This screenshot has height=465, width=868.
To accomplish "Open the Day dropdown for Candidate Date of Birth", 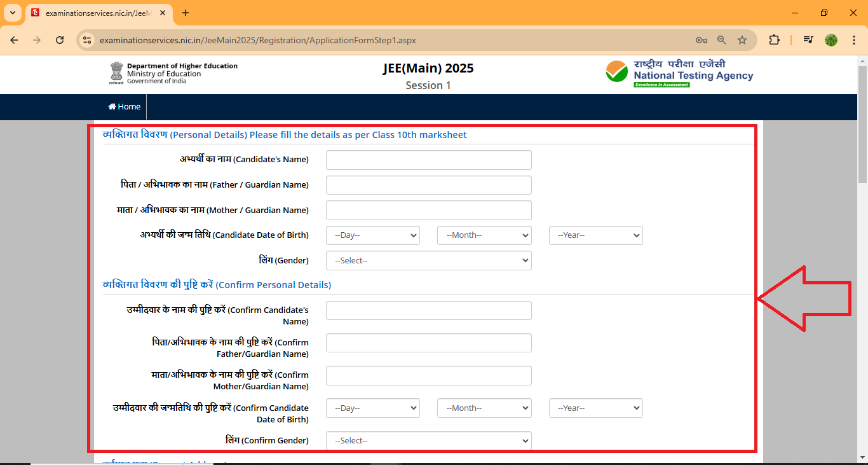I will (x=372, y=235).
